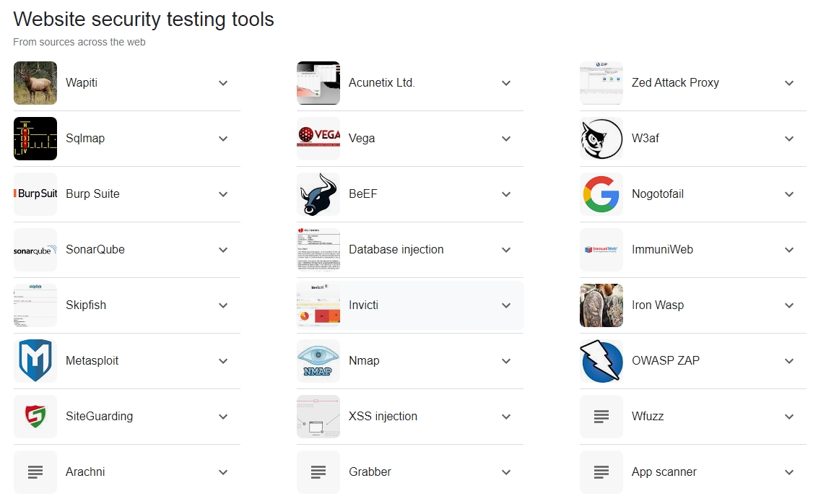
Task: Click the Nmap eye logo icon
Action: point(318,361)
